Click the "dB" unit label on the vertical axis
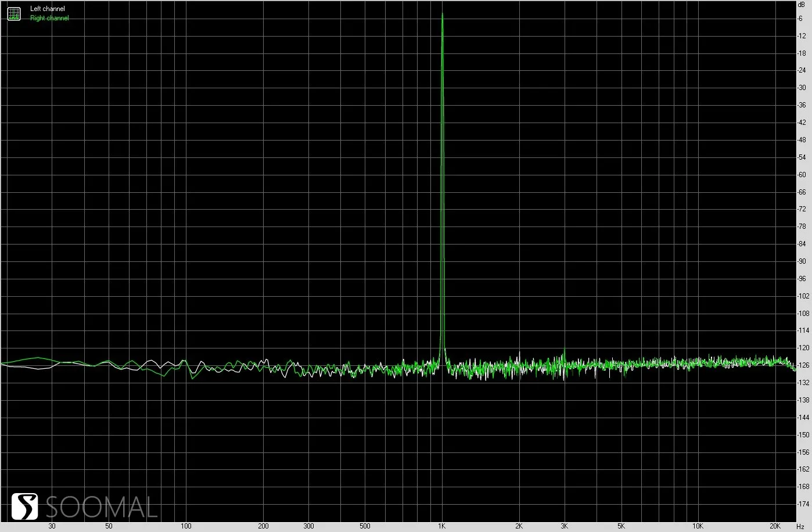 (x=802, y=4)
